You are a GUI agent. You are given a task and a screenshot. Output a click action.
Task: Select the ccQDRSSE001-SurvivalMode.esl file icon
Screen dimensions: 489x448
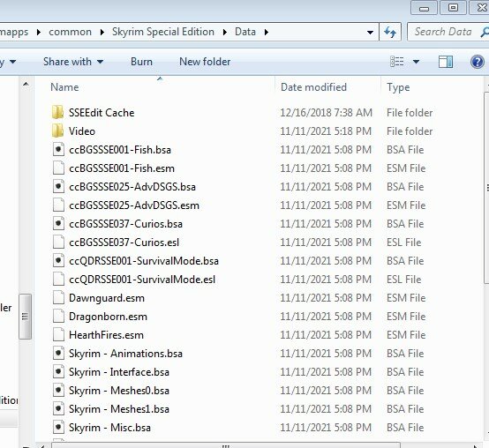[x=58, y=280]
